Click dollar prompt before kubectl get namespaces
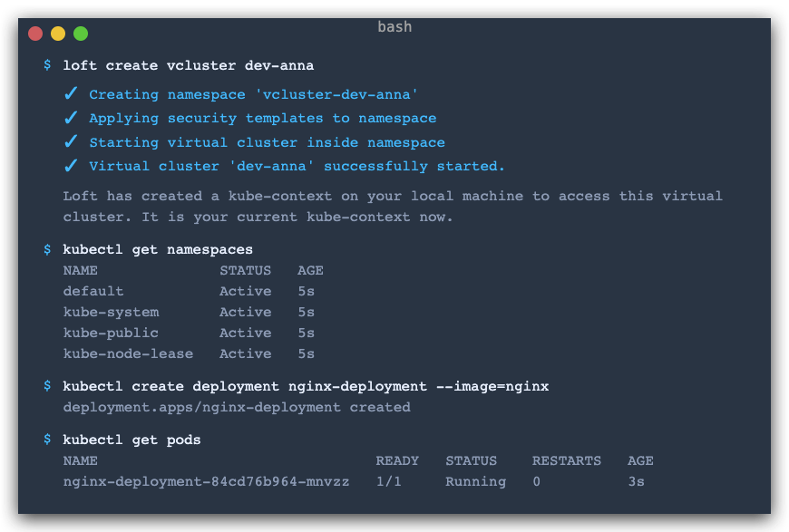 pyautogui.click(x=47, y=249)
